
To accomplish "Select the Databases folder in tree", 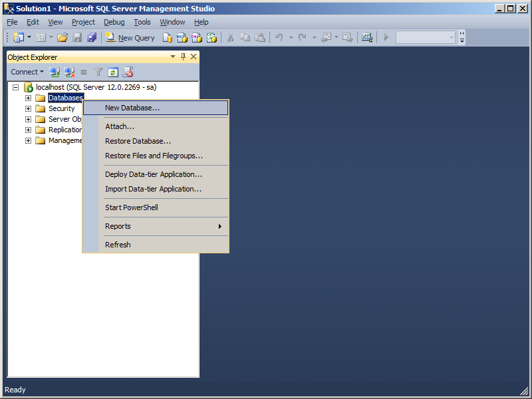I will pos(65,98).
